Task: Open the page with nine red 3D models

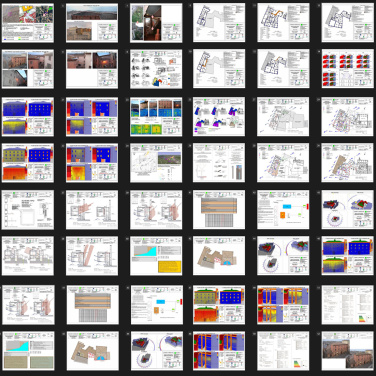Action: (348, 69)
